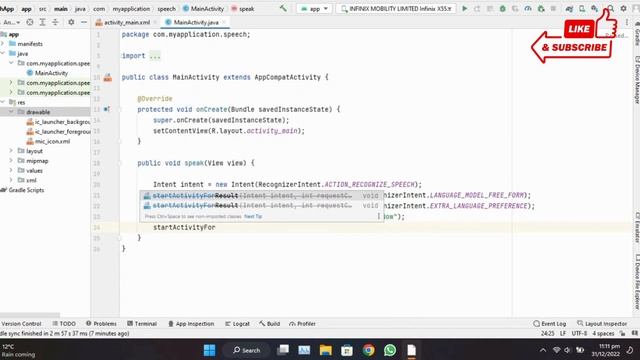Click 4 spaces indent setting in status bar
This screenshot has height=360, width=640.
603,333
